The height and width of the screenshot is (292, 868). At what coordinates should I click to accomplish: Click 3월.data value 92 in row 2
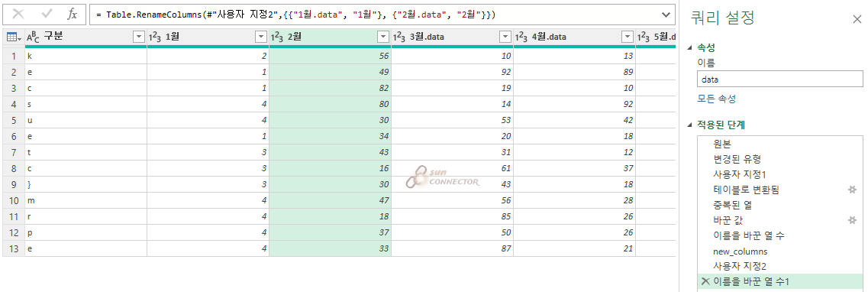tap(453, 72)
